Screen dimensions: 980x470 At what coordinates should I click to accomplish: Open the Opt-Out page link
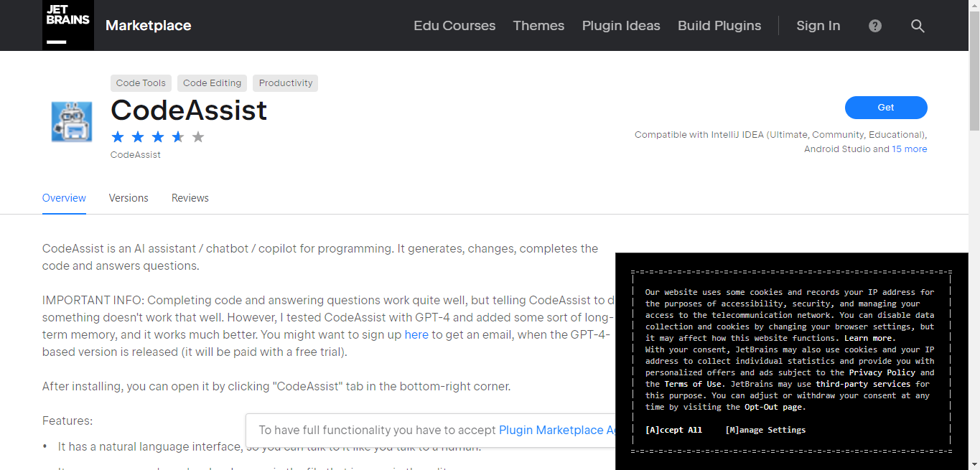pos(774,407)
